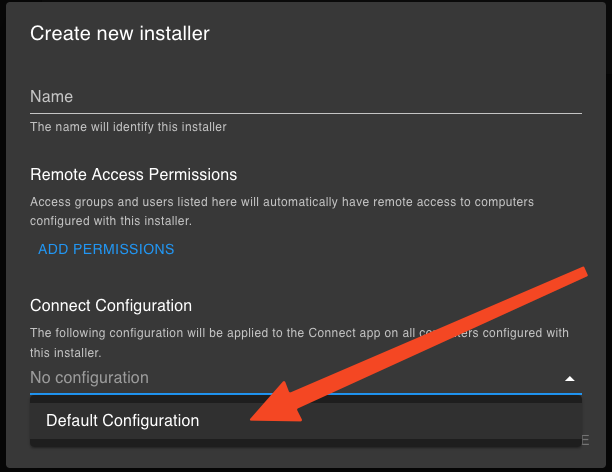Image resolution: width=612 pixels, height=472 pixels.
Task: Click the Connect Configuration section heading
Action: pos(111,306)
